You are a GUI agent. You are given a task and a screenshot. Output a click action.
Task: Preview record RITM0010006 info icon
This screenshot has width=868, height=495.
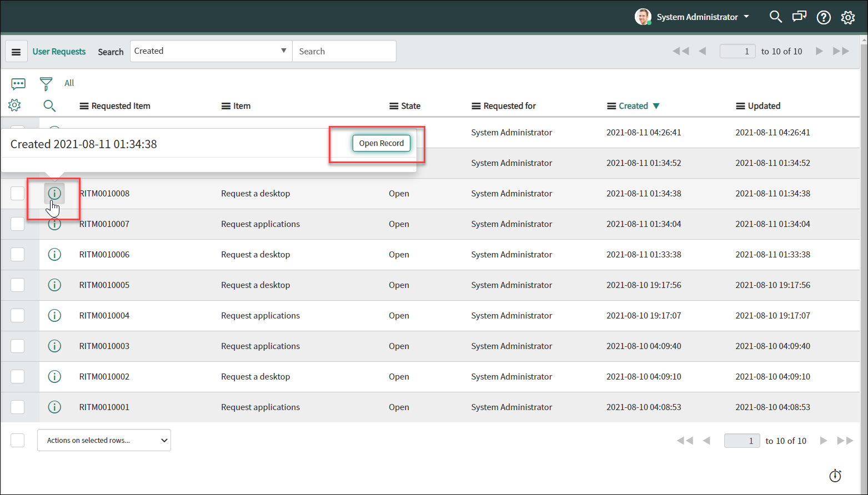[x=54, y=255]
